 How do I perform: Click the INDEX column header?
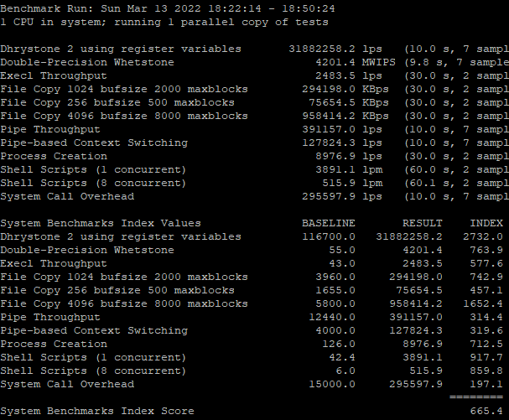[486, 223]
